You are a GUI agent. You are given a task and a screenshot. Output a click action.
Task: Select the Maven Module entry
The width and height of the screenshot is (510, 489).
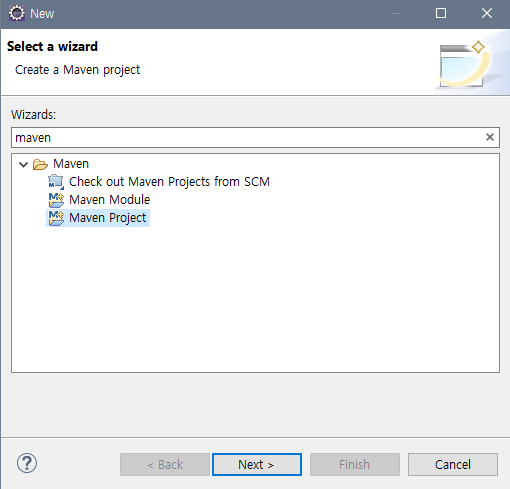tap(109, 200)
